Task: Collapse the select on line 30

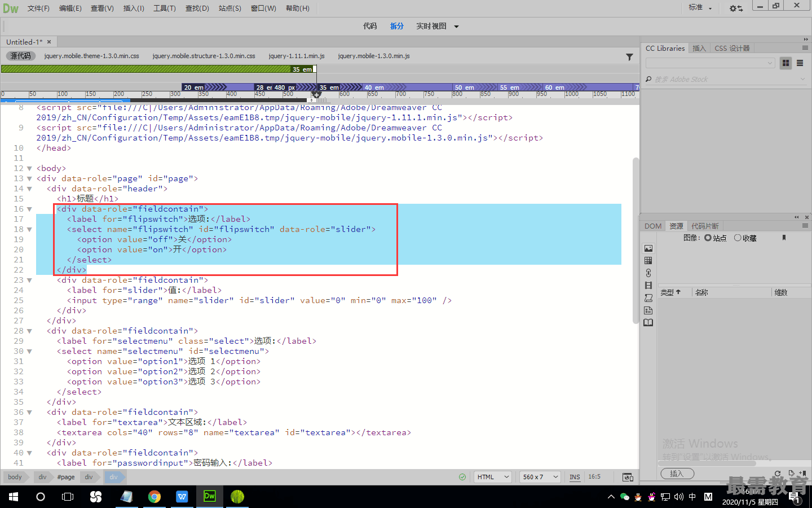Action: coord(29,351)
